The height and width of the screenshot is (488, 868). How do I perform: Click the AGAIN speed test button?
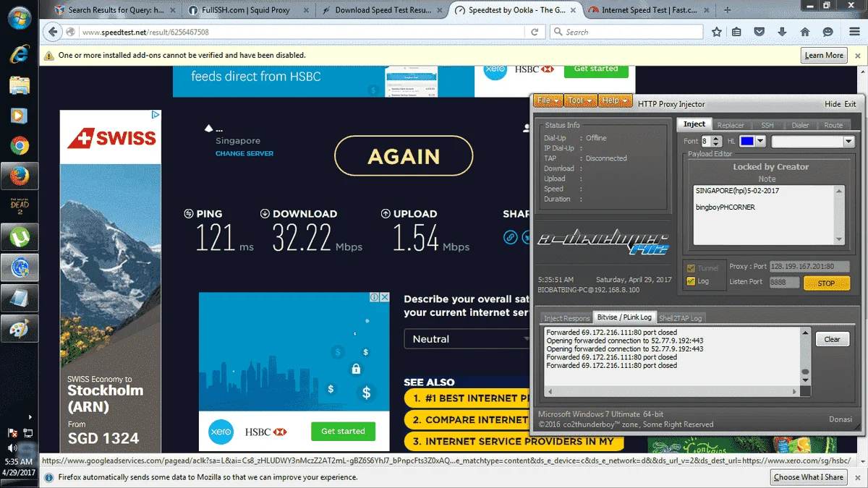coord(404,156)
